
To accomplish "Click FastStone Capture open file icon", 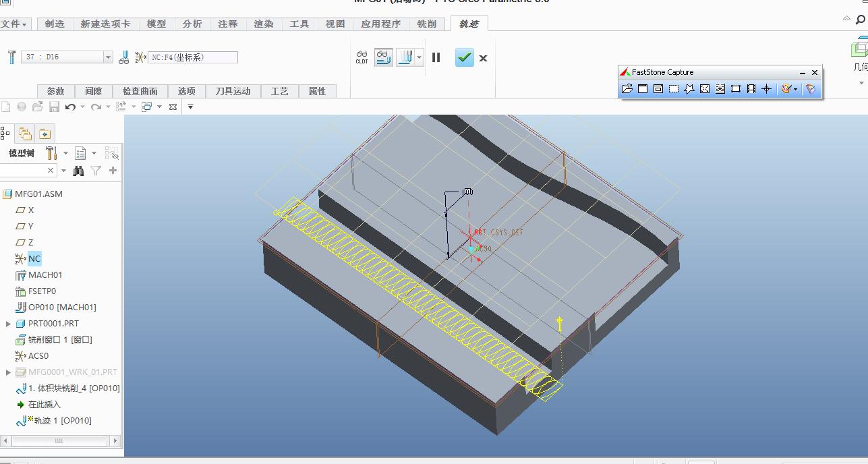I will [x=627, y=88].
